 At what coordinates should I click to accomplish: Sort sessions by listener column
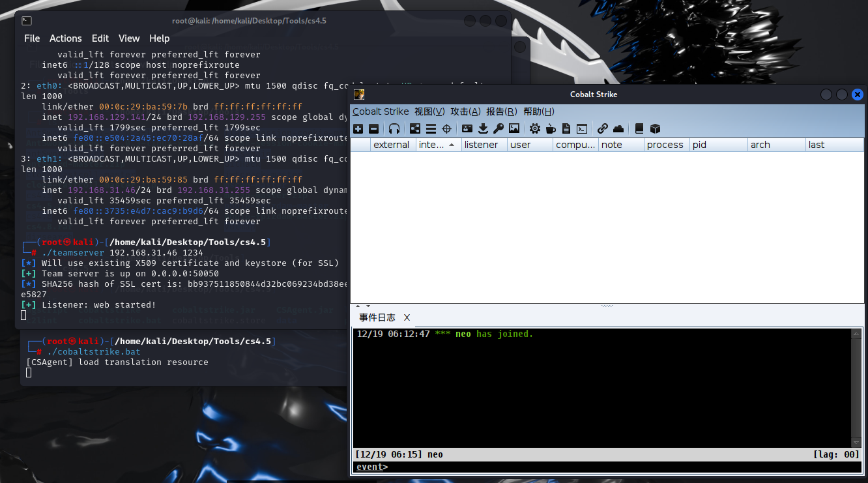[484, 145]
